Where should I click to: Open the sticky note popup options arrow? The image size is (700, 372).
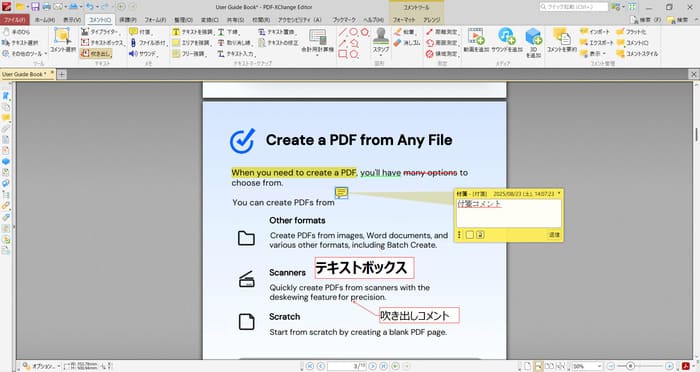(559, 194)
